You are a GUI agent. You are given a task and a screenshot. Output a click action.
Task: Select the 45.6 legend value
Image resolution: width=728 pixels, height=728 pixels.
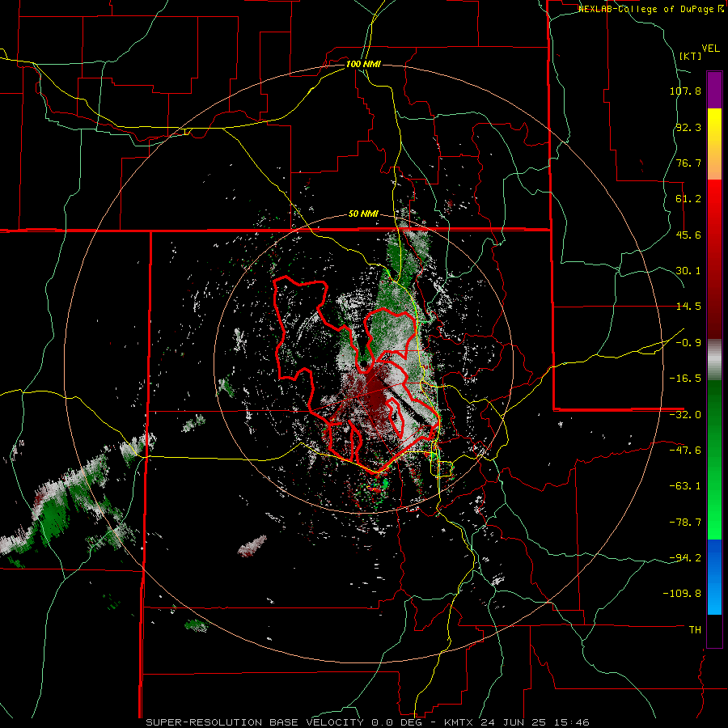coord(688,235)
